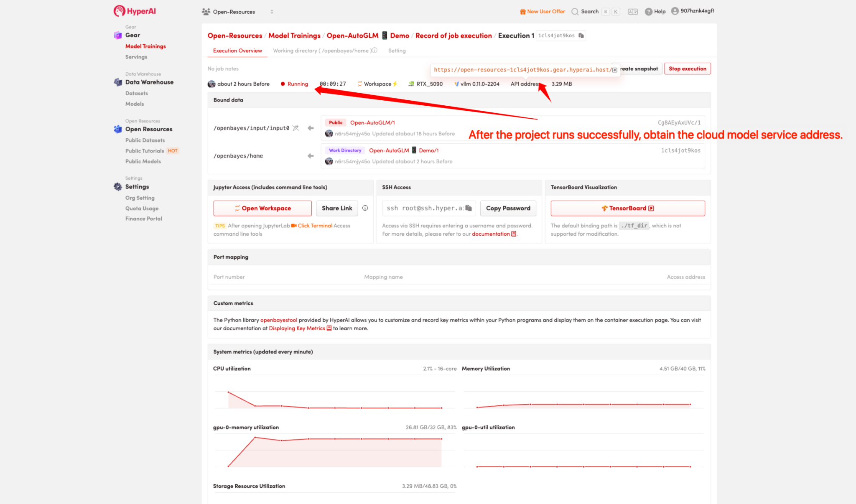Click the HyperAI logo
This screenshot has width=856, height=504.
coord(135,11)
